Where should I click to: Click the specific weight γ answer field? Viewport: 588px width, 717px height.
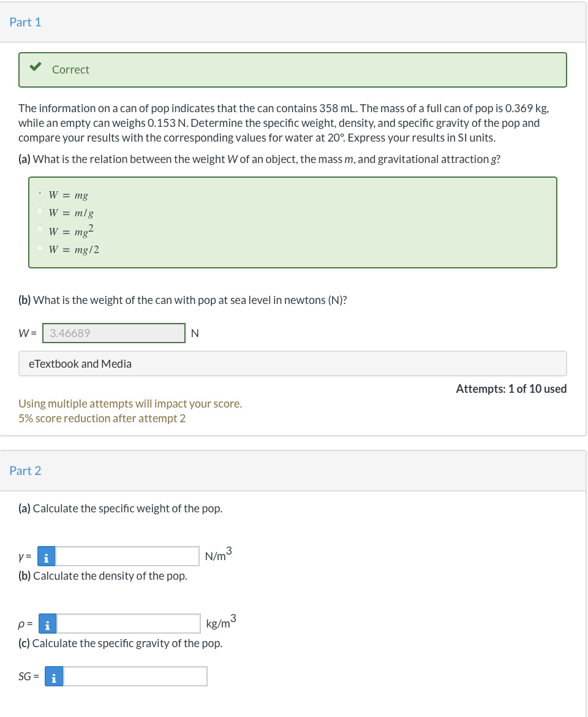pos(127,556)
